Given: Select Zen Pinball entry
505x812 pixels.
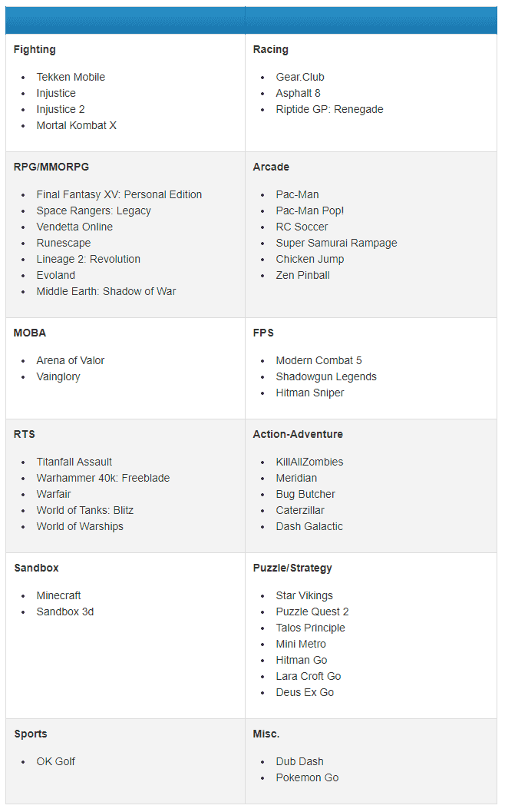Looking at the screenshot, I should coord(302,276).
